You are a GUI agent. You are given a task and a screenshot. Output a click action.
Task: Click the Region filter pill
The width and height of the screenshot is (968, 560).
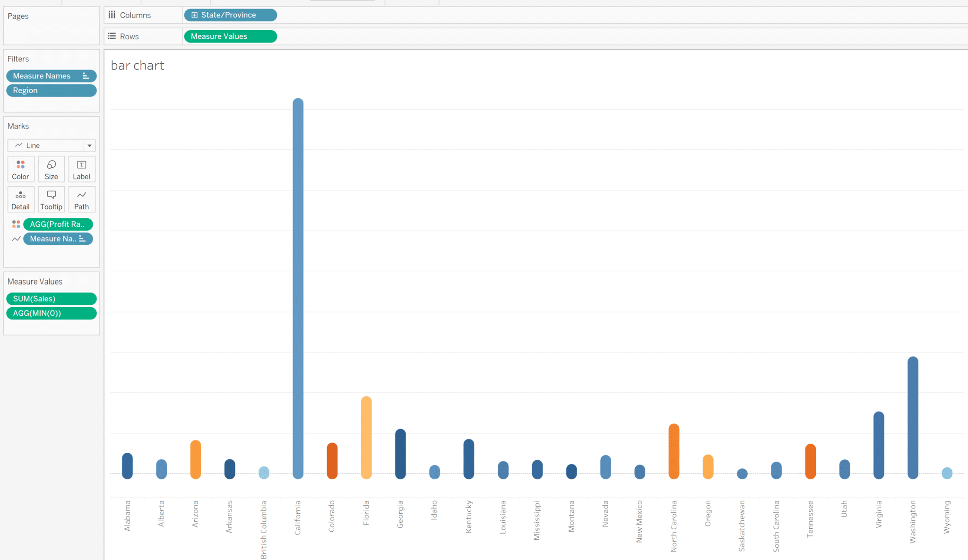click(51, 90)
